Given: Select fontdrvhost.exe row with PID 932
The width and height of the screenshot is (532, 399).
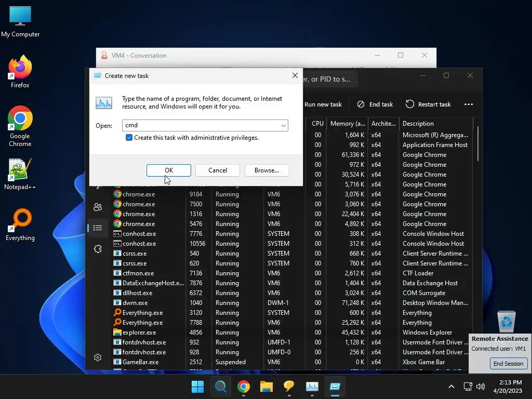Looking at the screenshot, I should (292, 342).
